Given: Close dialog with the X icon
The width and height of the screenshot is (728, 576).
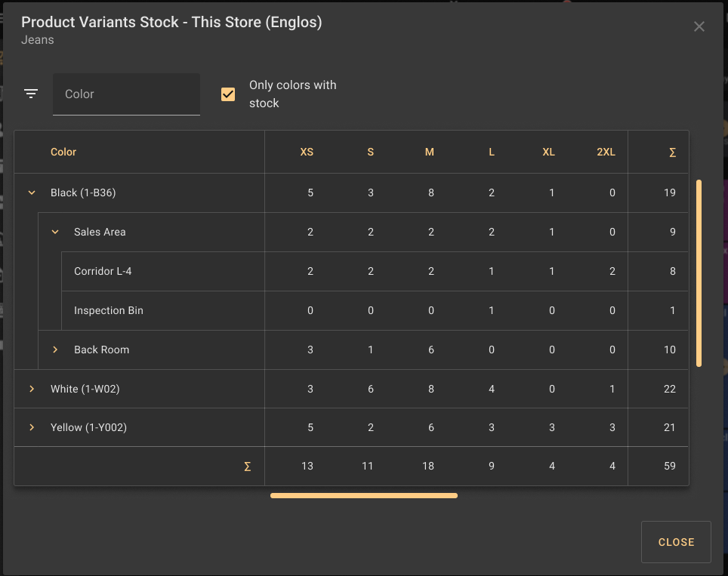Looking at the screenshot, I should coord(699,26).
